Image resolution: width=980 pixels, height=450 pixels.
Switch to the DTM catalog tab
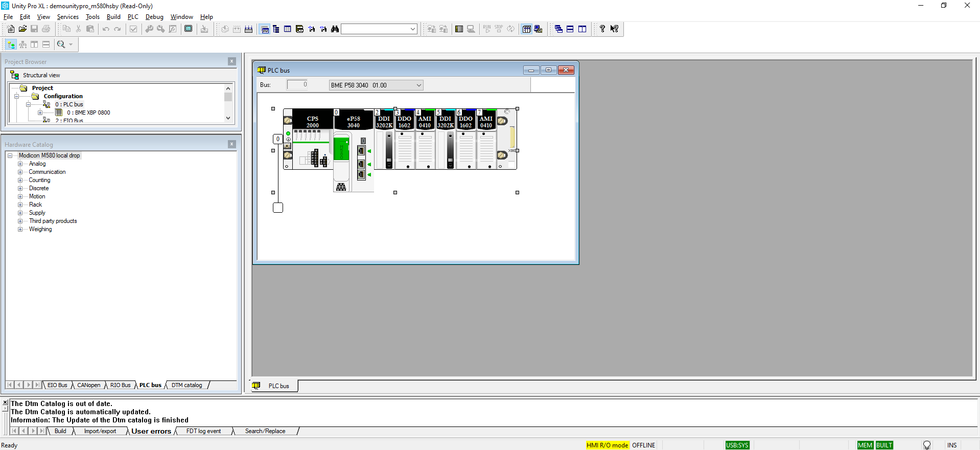[186, 385]
